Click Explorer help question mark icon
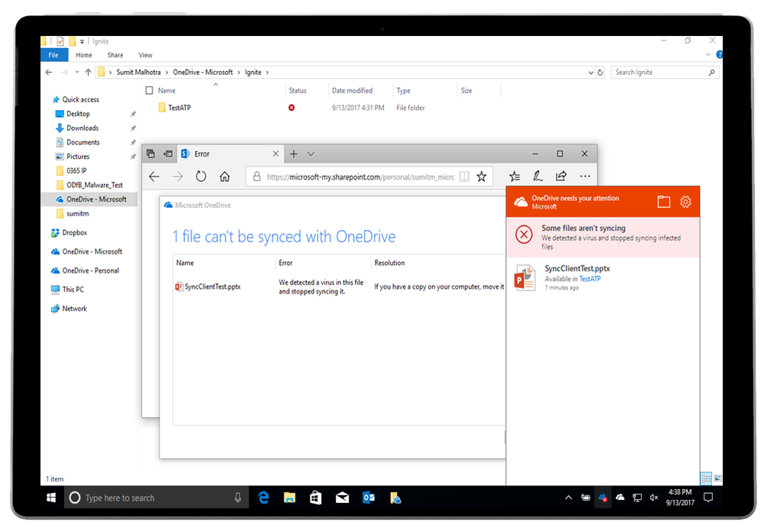Screen dimensions: 764x532 pos(719,54)
